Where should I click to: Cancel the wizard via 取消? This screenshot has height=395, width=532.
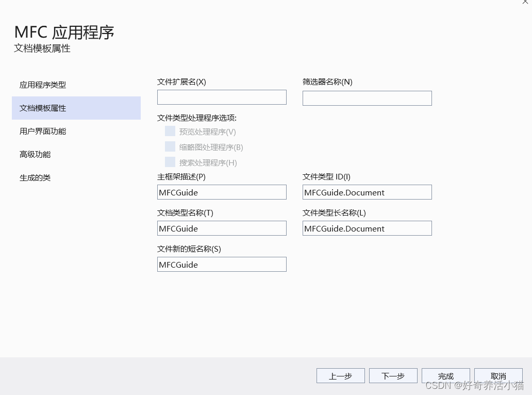[498, 375]
